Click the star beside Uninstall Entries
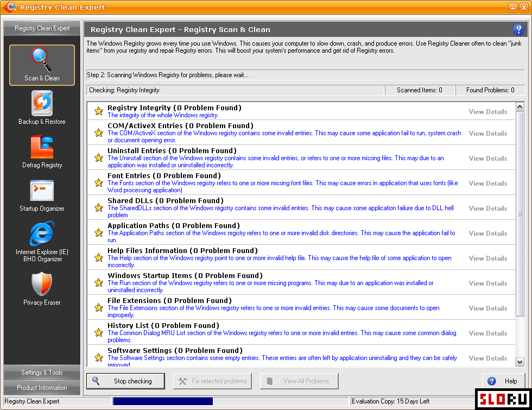 coord(99,157)
